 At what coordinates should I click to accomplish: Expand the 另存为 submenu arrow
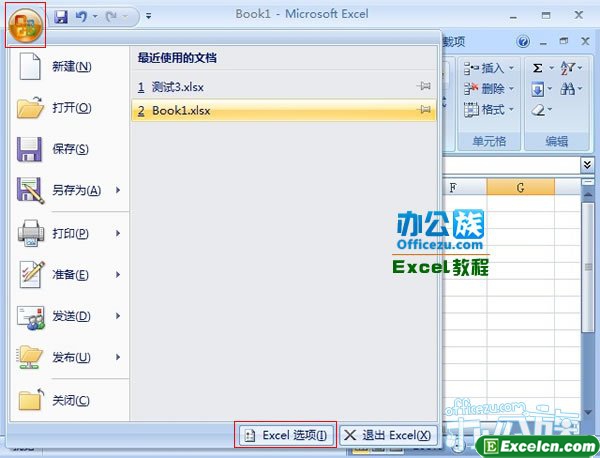[118, 190]
